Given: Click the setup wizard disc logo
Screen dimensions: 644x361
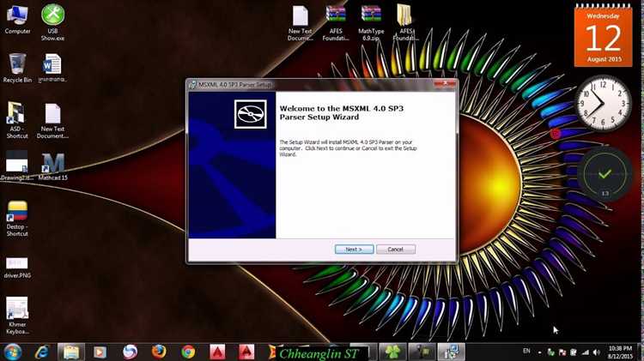Looking at the screenshot, I should point(250,114).
